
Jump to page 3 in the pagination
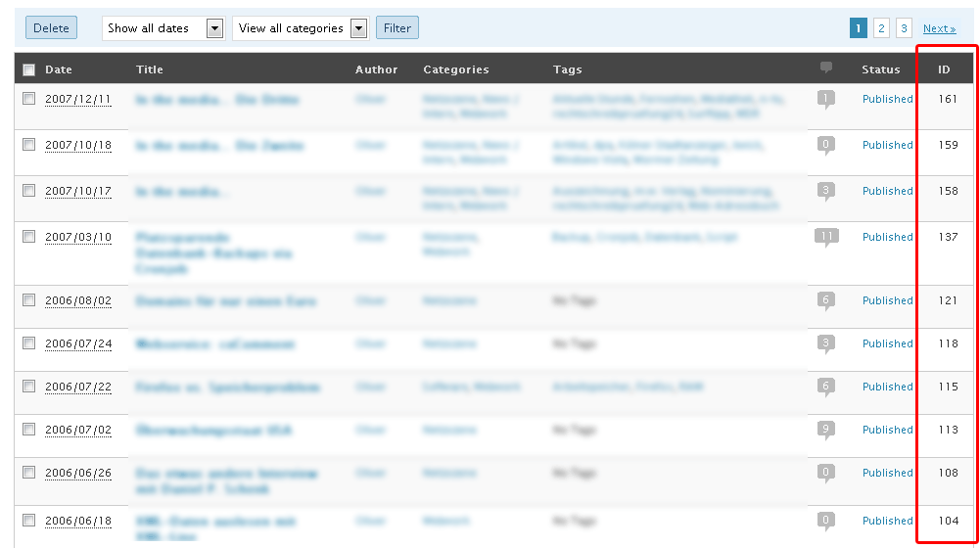coord(904,28)
